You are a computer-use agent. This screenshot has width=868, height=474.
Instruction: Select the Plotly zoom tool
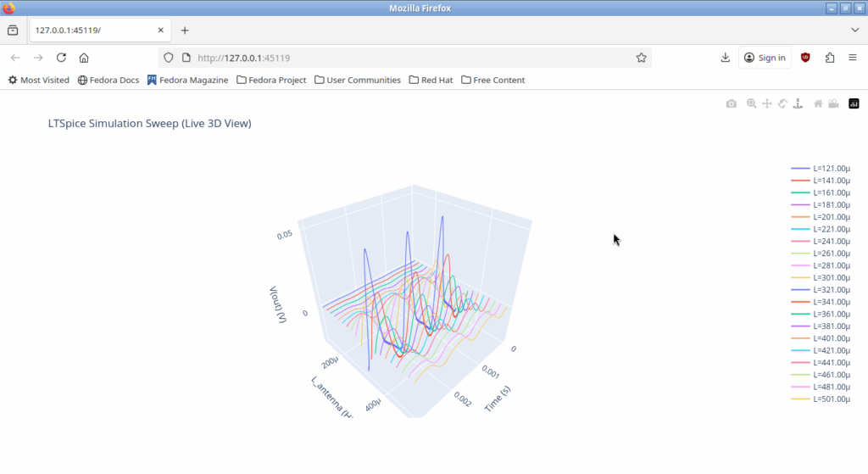pyautogui.click(x=752, y=103)
